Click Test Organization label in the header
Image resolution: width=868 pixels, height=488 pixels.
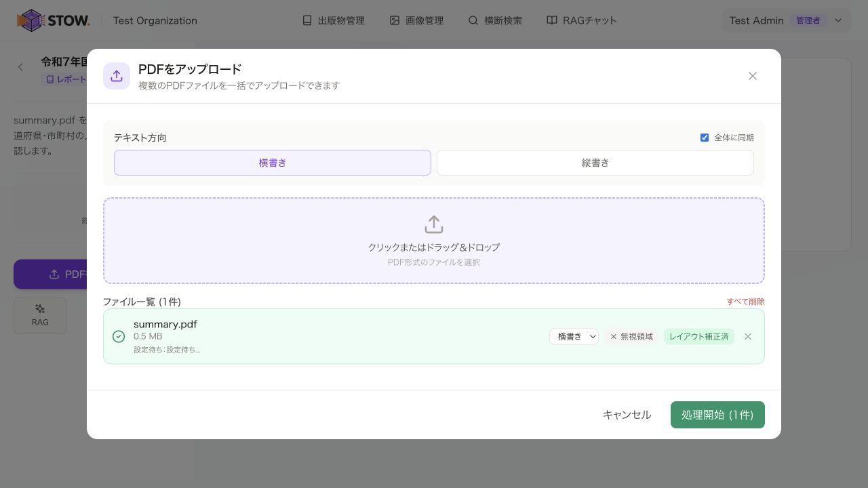tap(155, 20)
